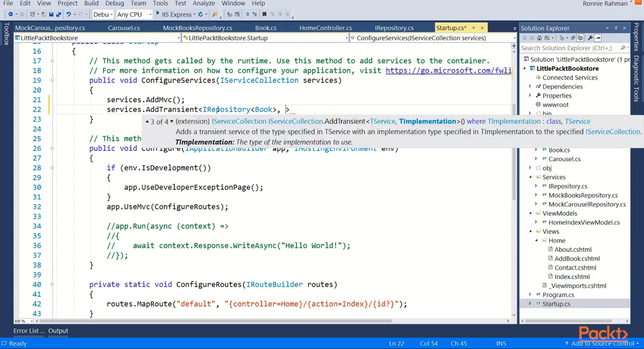Click the Solution Explorer search magnifier icon
Viewport: 644px width, 349px height.
[x=623, y=48]
